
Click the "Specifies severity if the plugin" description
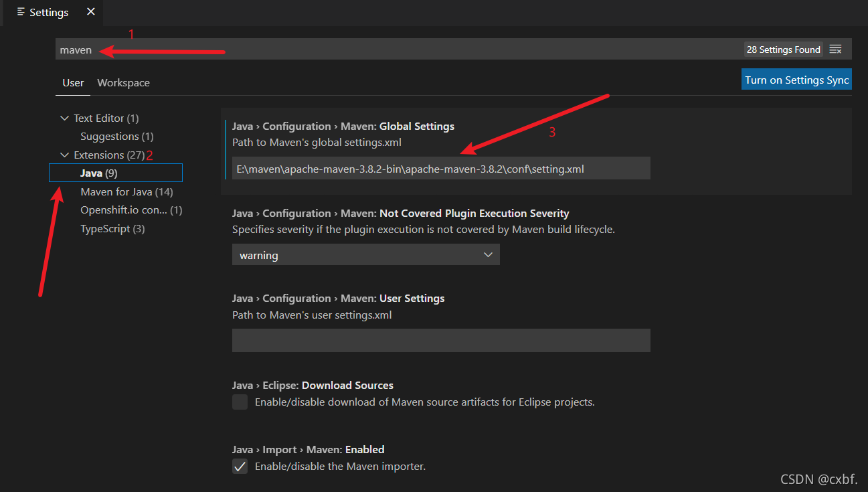(x=424, y=229)
